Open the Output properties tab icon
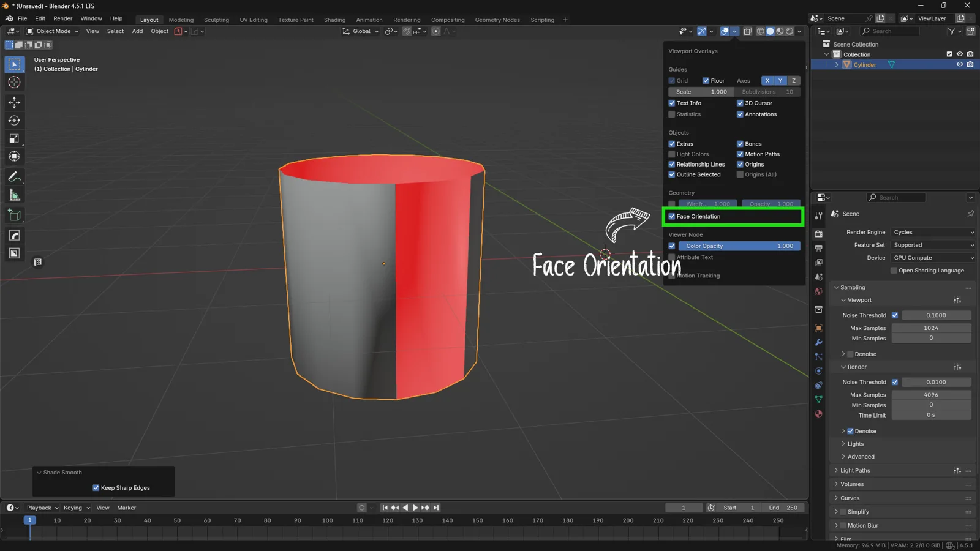The image size is (980, 551). pos(819,248)
